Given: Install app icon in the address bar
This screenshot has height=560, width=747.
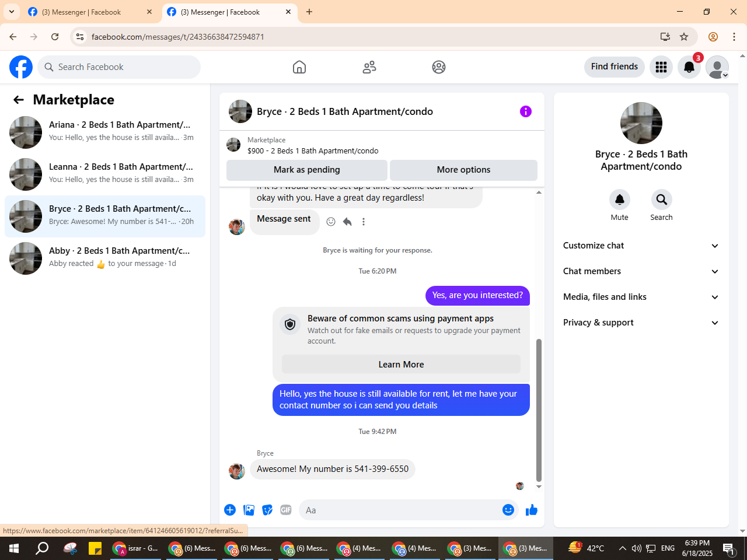Looking at the screenshot, I should 665,37.
